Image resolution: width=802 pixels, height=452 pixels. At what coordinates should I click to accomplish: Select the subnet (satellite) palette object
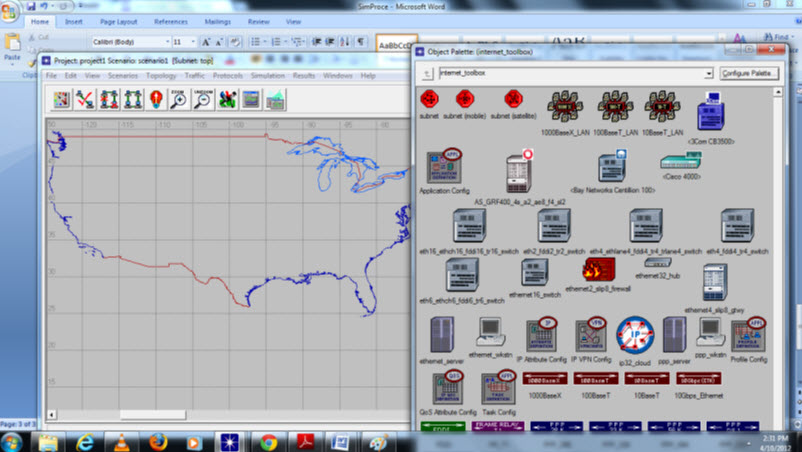513,99
